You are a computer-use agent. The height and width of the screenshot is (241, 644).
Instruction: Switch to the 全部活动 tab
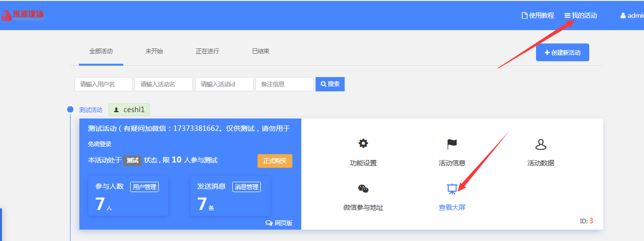tap(101, 51)
